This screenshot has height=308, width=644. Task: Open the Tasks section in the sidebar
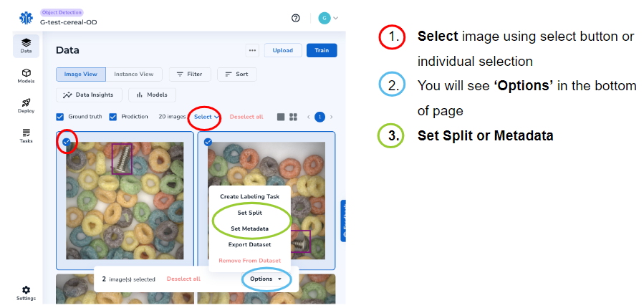[27, 136]
